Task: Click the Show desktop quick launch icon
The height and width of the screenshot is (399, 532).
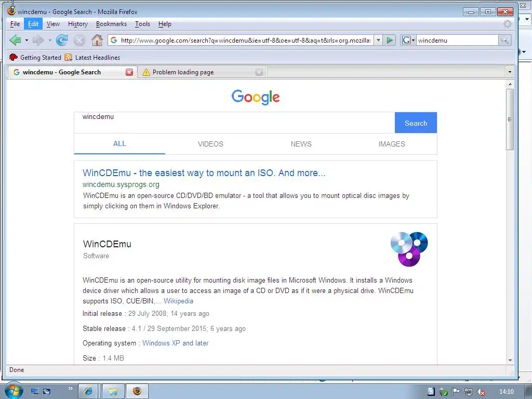Action: pyautogui.click(x=35, y=391)
